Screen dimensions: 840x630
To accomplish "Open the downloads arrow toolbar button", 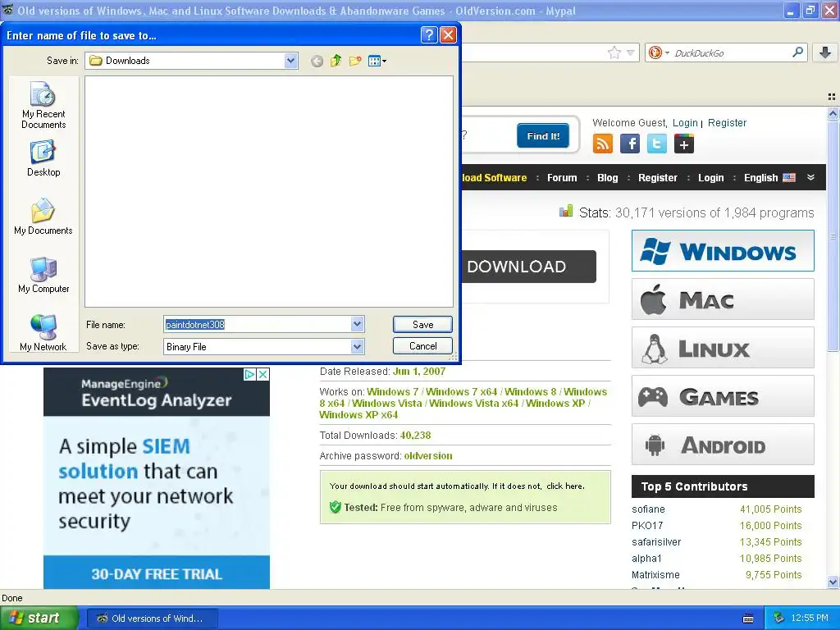I will point(825,52).
